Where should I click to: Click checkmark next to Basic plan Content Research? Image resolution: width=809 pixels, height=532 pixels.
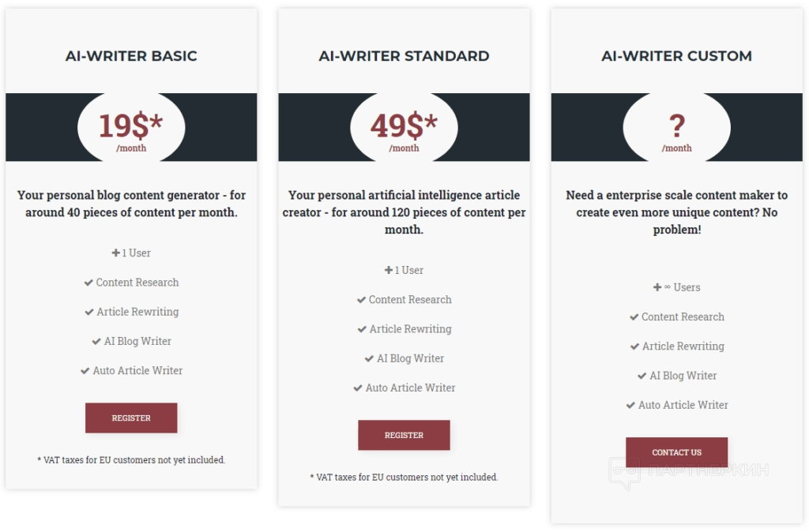pos(88,283)
